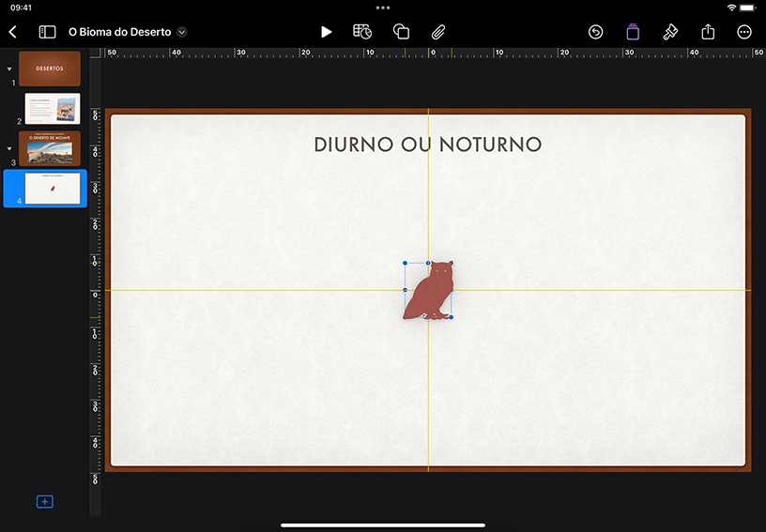Open the shapes insert menu
Image resolution: width=766 pixels, height=532 pixels.
point(401,32)
